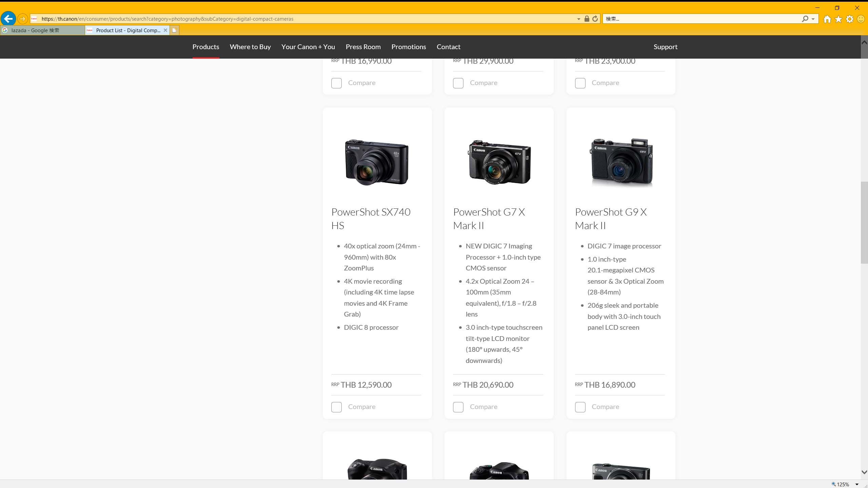Open the PowerShot G9 X Mark II title

tap(611, 219)
